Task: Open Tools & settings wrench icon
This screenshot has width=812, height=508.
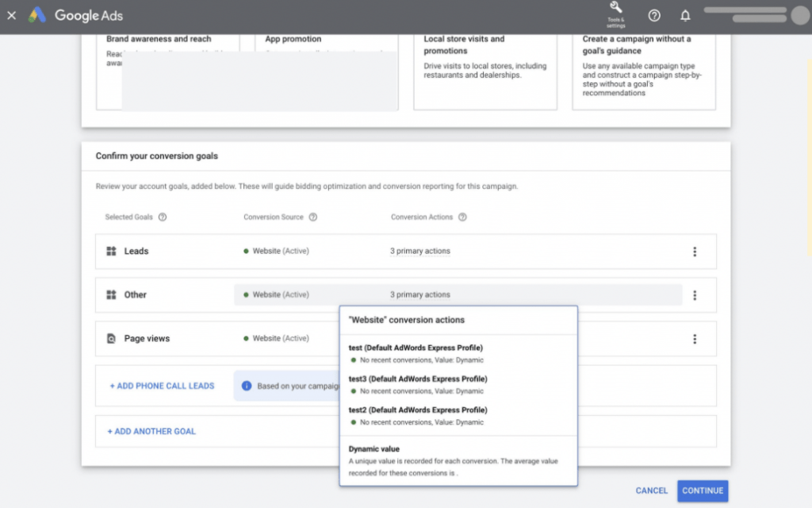Action: point(615,14)
